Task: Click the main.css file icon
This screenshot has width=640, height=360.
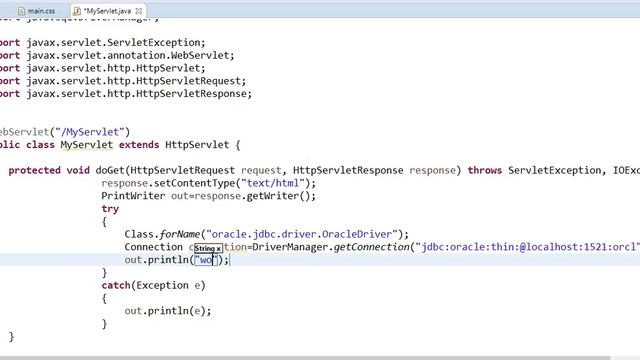Action: coord(21,11)
